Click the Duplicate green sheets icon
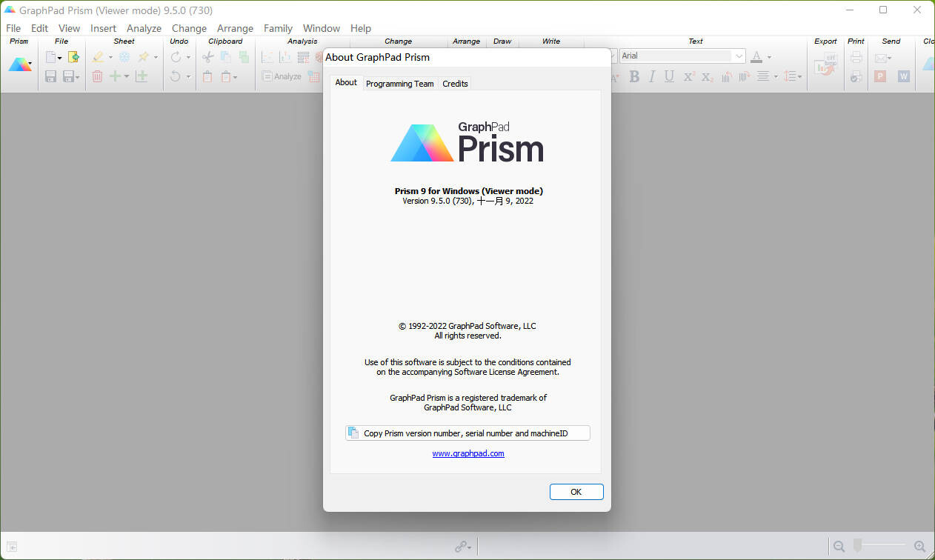The image size is (935, 560). click(244, 57)
